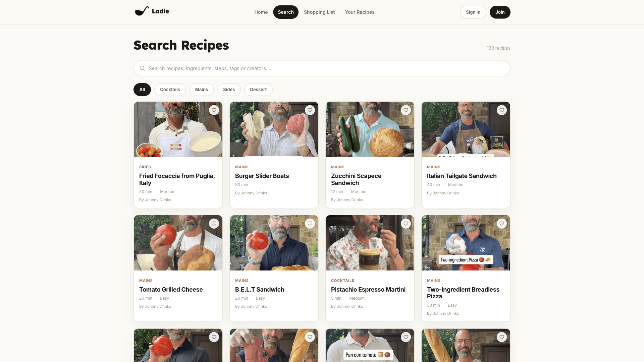Click the Ladle ladle logo icon
Viewport: 644px width, 362px height.
(x=142, y=11)
